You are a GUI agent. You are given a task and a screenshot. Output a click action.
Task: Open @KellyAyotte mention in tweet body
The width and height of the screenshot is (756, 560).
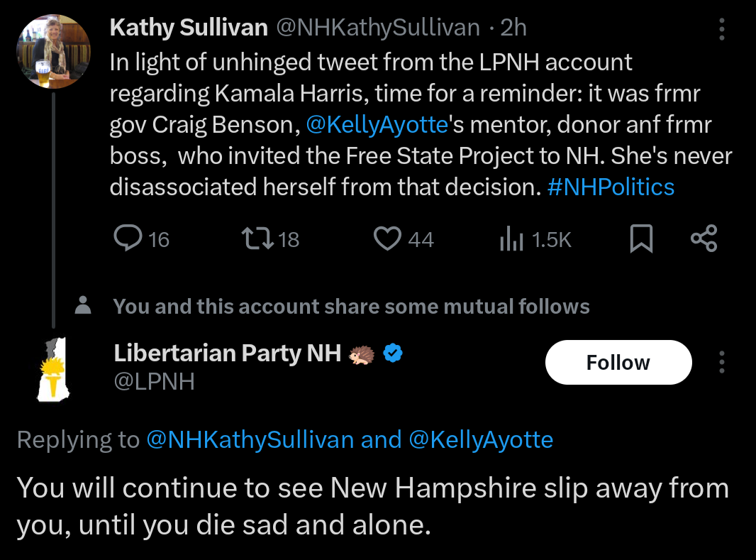click(x=377, y=125)
